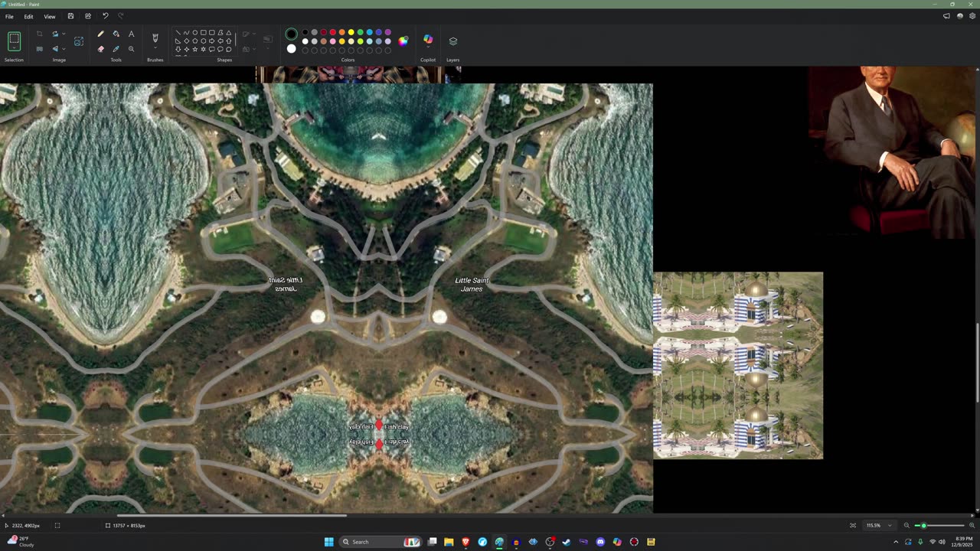Viewport: 980px width, 551px height.
Task: Open the View menu
Action: tap(50, 16)
